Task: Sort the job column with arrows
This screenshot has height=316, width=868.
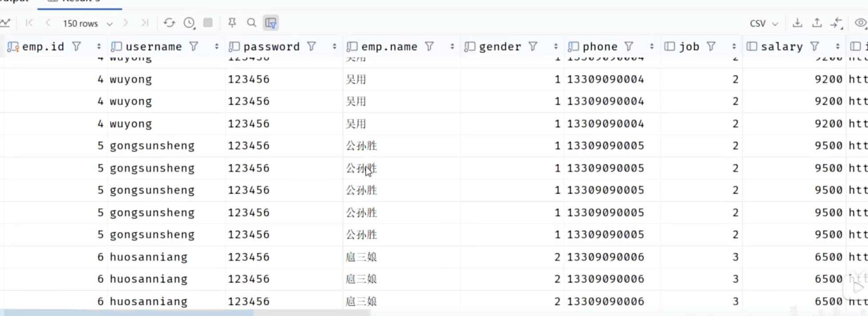Action: pyautogui.click(x=734, y=46)
